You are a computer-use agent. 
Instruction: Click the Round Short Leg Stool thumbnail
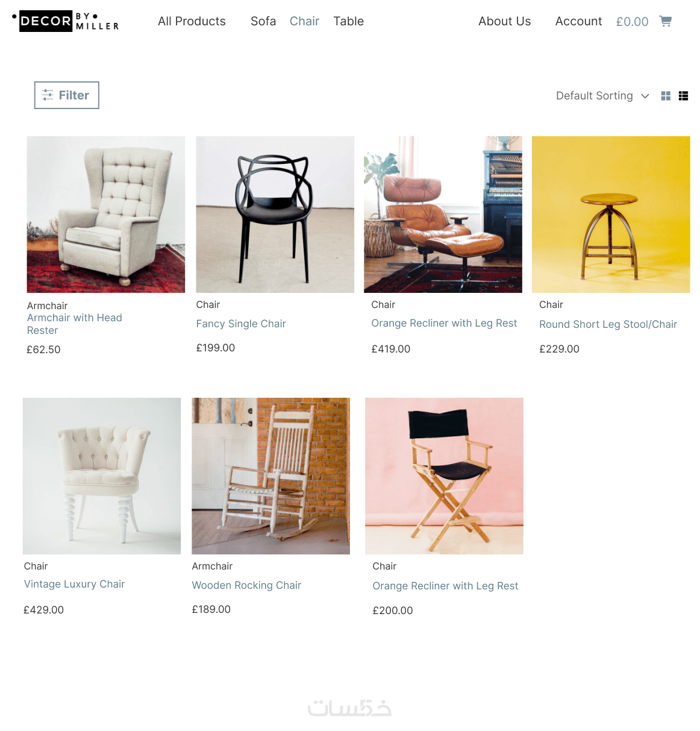tap(611, 215)
